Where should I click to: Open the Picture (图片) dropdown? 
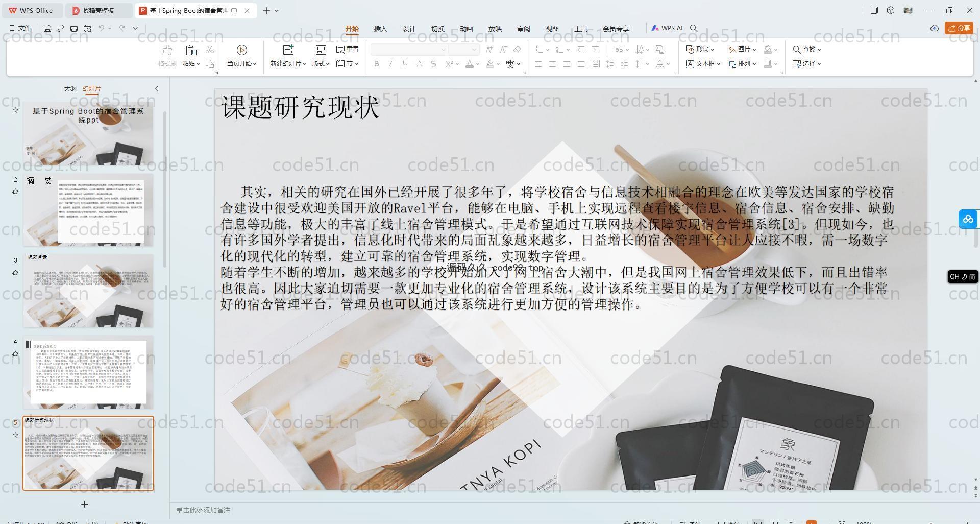coord(742,50)
